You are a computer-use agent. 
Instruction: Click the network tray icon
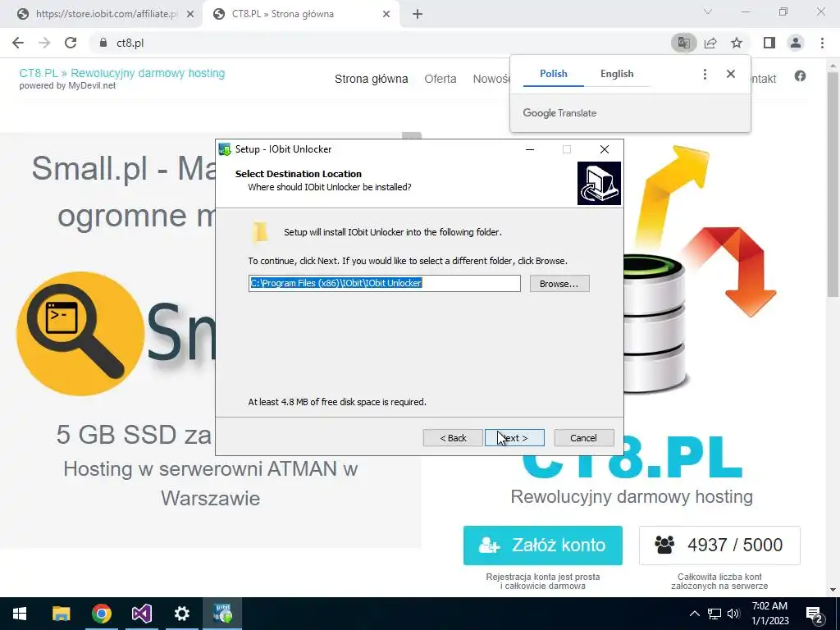714,614
